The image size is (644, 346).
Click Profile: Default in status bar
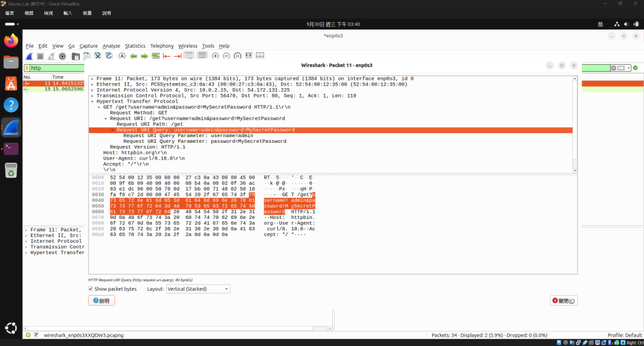point(625,335)
